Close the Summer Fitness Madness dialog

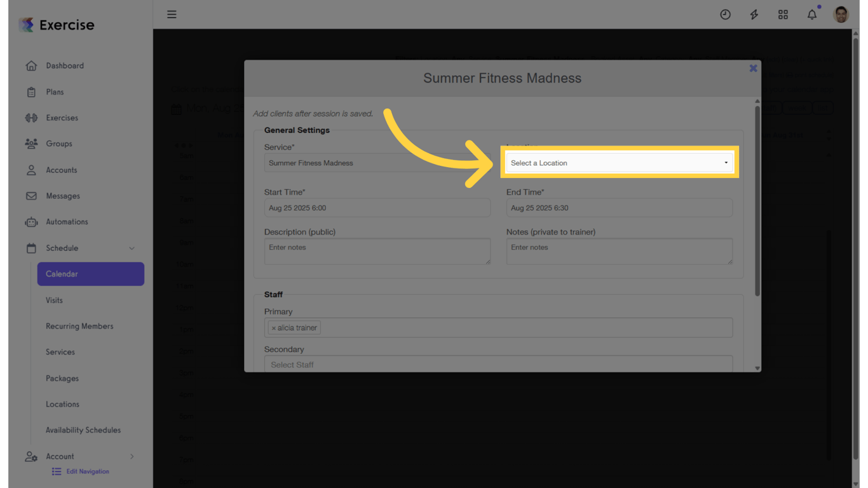753,68
